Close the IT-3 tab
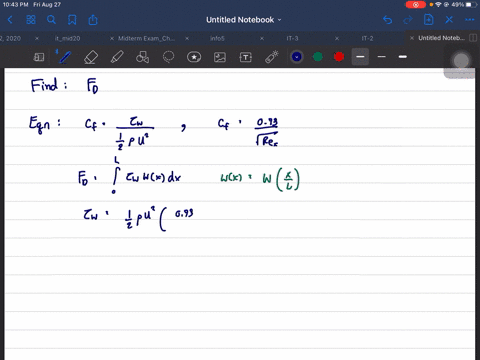This screenshot has height=360, width=480. (x=262, y=39)
